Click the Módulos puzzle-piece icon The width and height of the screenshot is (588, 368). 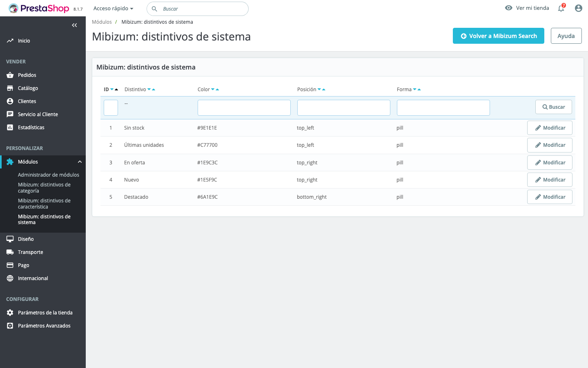(x=10, y=162)
